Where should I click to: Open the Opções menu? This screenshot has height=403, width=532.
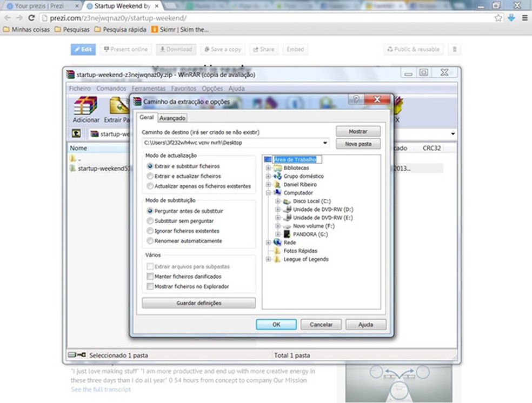tap(212, 89)
